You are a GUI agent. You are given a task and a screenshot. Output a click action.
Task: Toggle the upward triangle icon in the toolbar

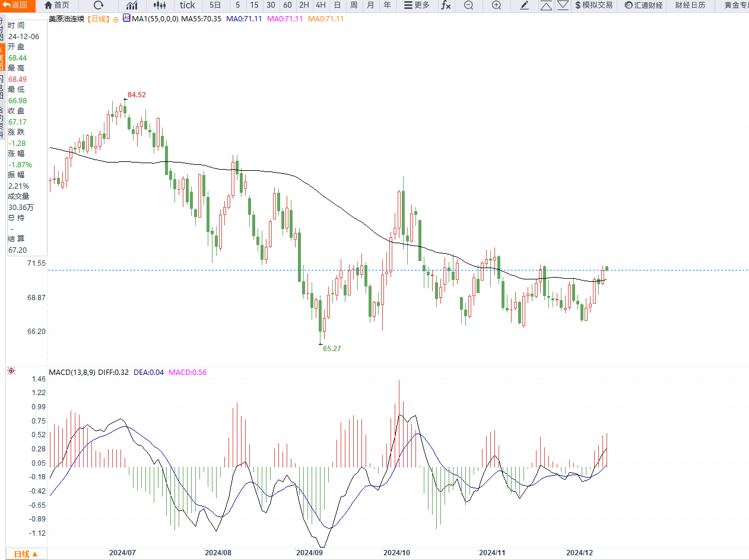(546, 5)
